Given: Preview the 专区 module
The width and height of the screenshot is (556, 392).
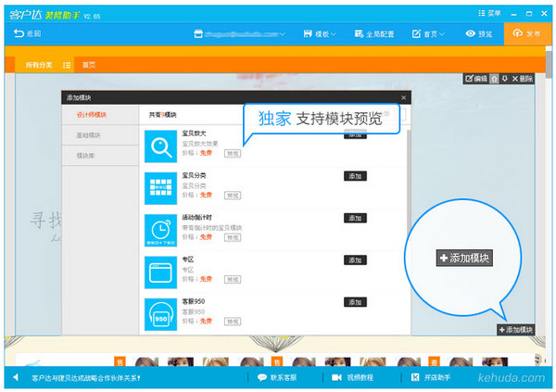Looking at the screenshot, I should (233, 280).
